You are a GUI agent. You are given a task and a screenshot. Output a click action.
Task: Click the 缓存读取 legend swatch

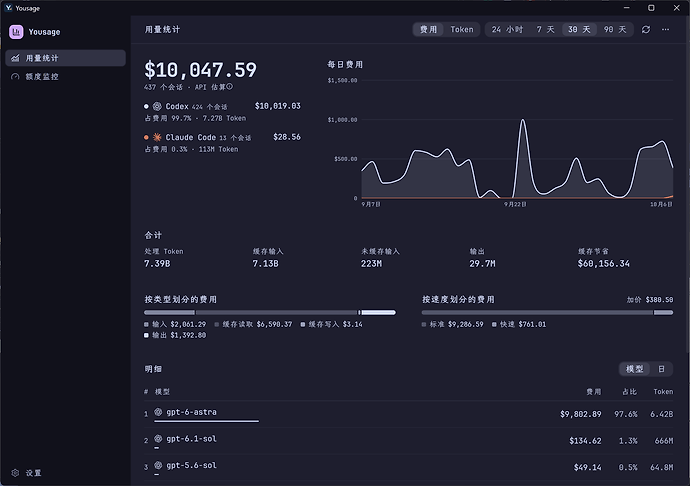click(x=217, y=324)
